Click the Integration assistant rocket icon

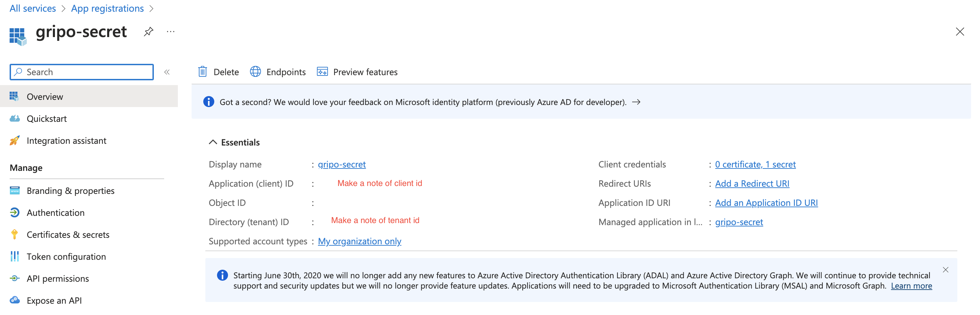coord(14,141)
